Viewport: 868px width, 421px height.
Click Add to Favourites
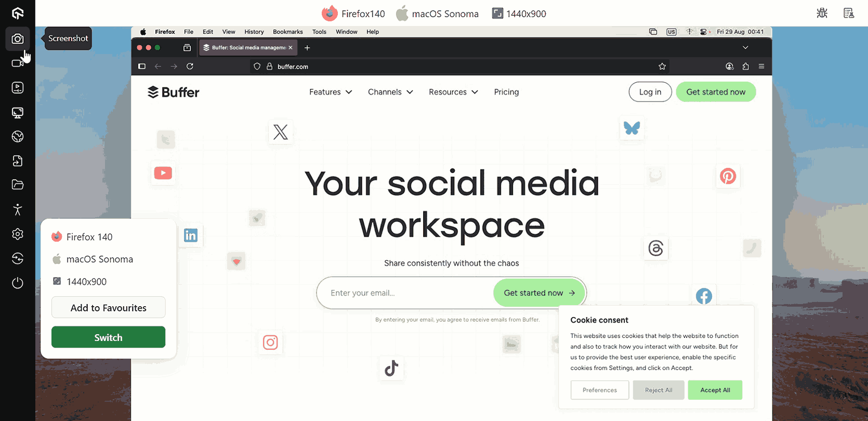tap(109, 308)
